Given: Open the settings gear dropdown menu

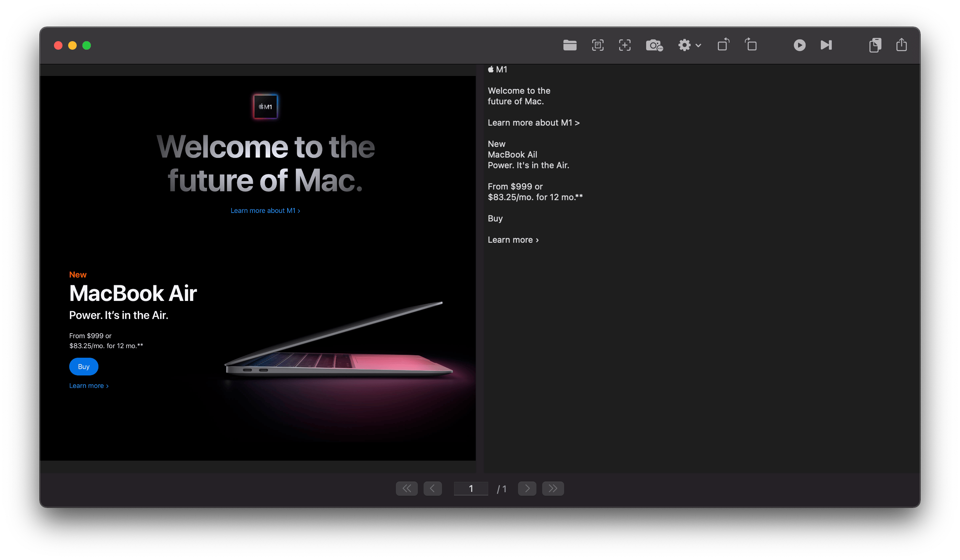Looking at the screenshot, I should pyautogui.click(x=689, y=45).
